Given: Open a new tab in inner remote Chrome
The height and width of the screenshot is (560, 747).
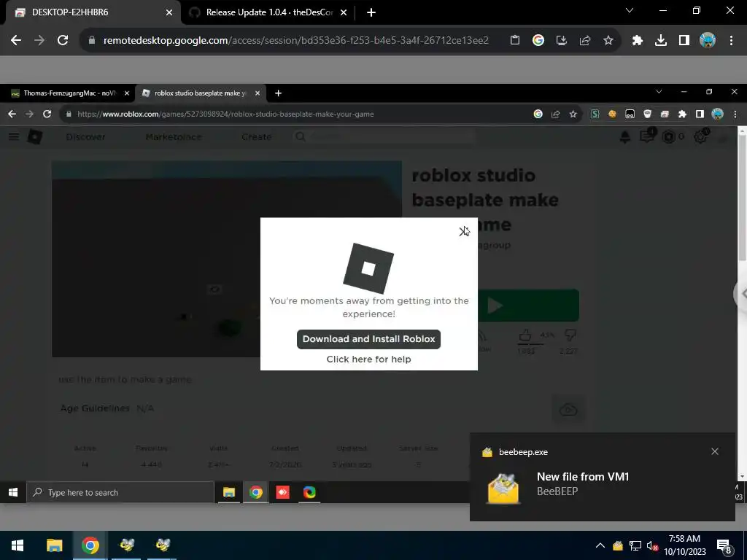Looking at the screenshot, I should (x=278, y=93).
